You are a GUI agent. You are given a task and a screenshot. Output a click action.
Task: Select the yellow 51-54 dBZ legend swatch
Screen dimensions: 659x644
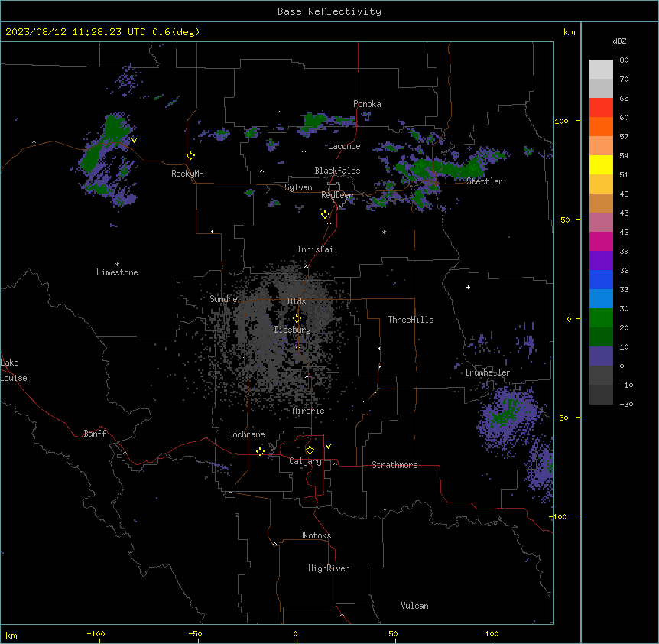tap(601, 164)
